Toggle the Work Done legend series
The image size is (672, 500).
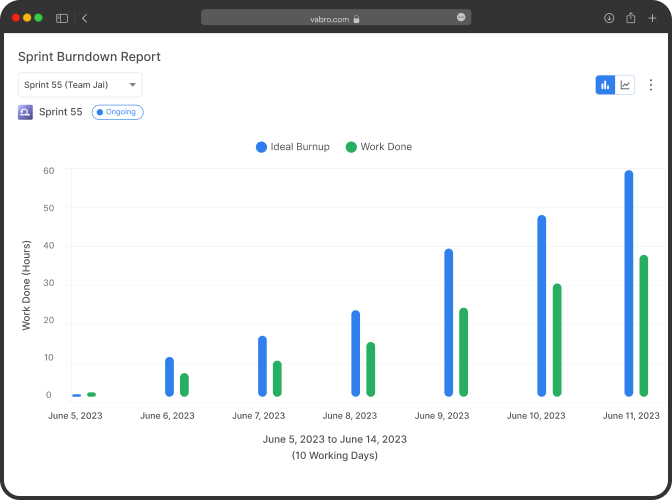[379, 147]
